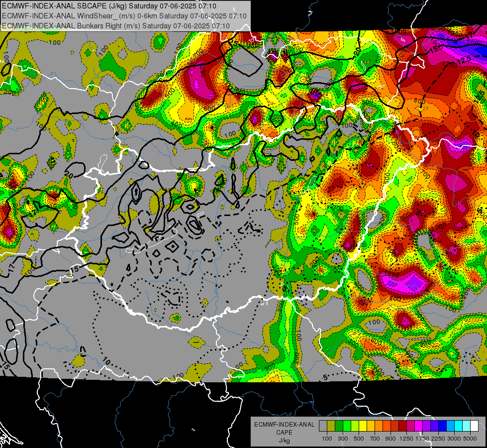Click the gray legend swatch below 100

323,426
